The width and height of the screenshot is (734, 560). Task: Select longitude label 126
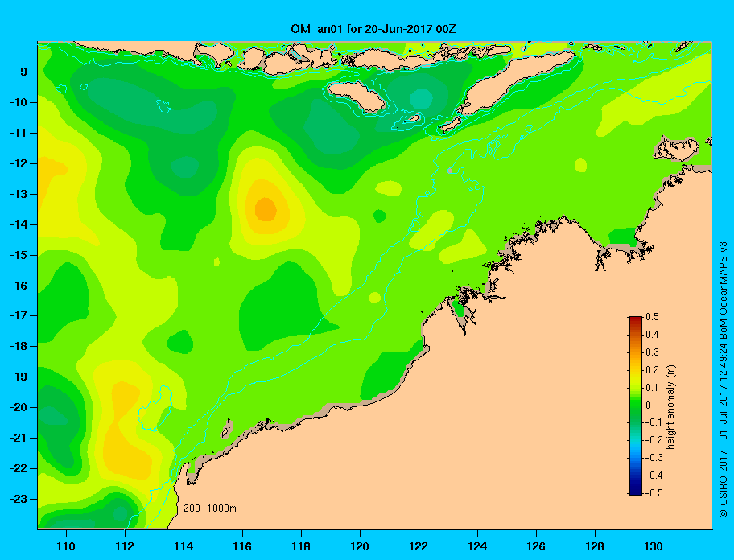click(x=536, y=546)
